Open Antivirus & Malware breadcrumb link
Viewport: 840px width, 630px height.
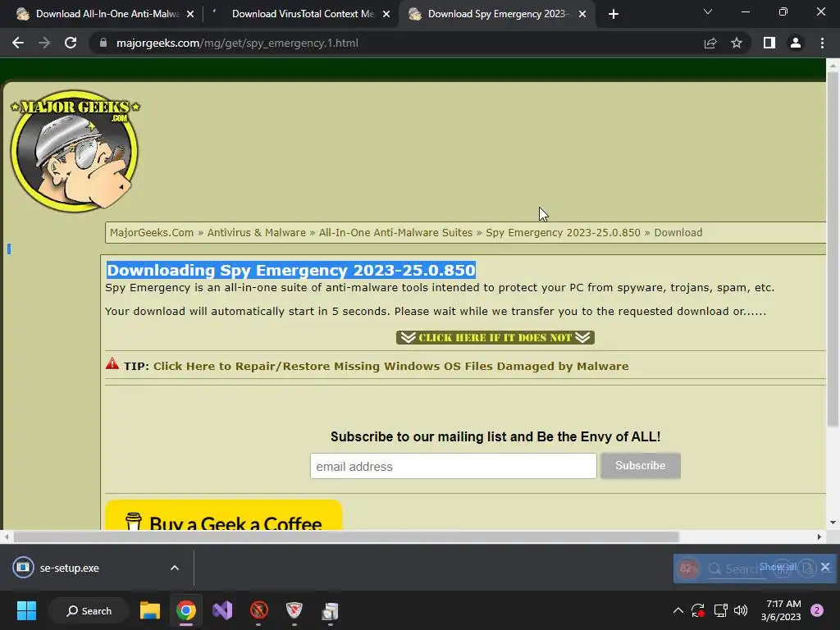pos(256,232)
